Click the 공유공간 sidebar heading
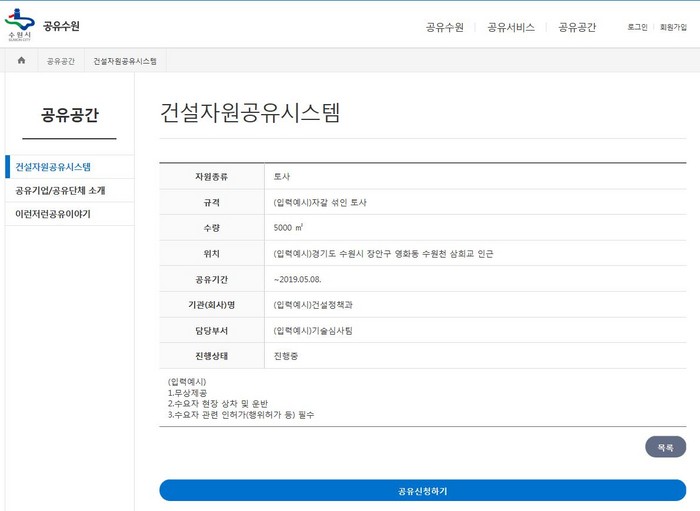700x511 pixels. pyautogui.click(x=69, y=115)
